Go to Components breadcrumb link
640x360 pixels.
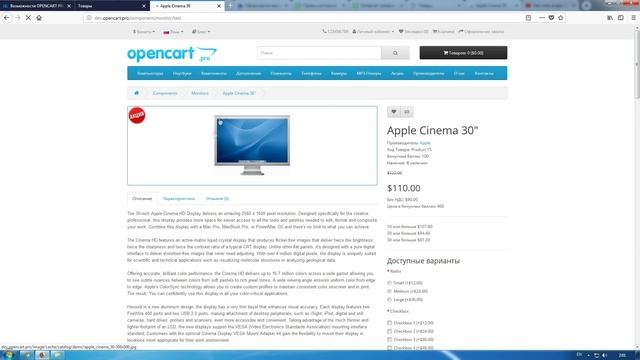165,93
